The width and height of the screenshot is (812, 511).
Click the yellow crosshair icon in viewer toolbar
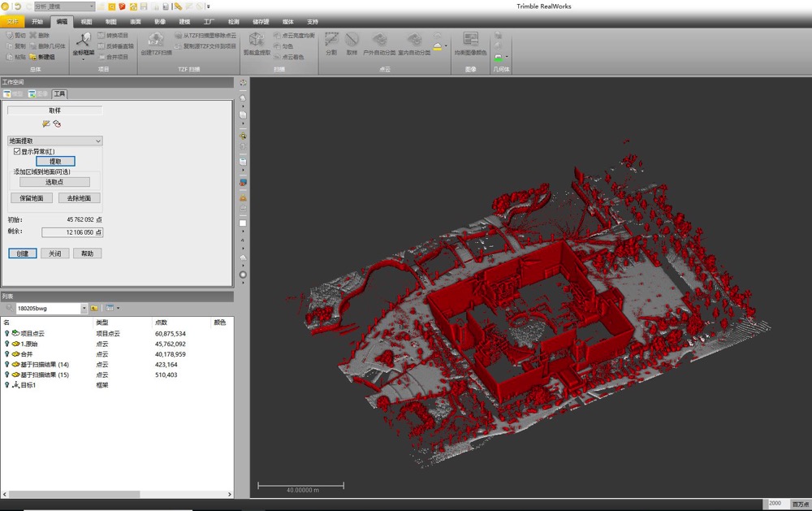click(243, 136)
